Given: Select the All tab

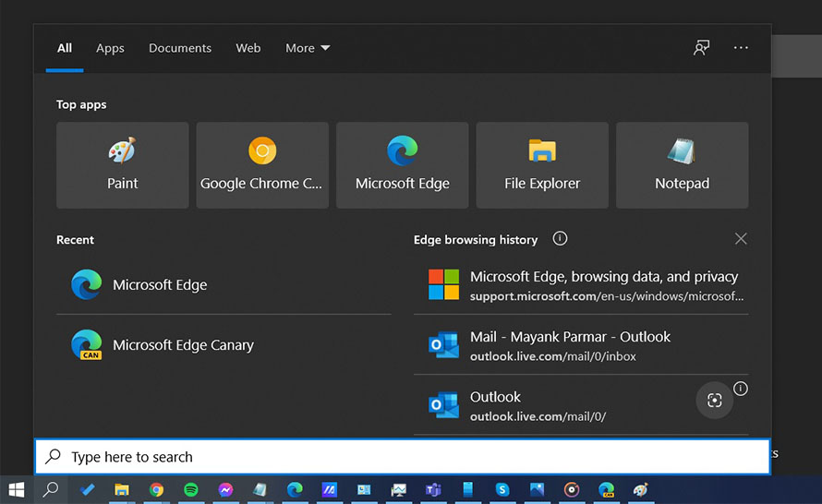Looking at the screenshot, I should (x=65, y=48).
